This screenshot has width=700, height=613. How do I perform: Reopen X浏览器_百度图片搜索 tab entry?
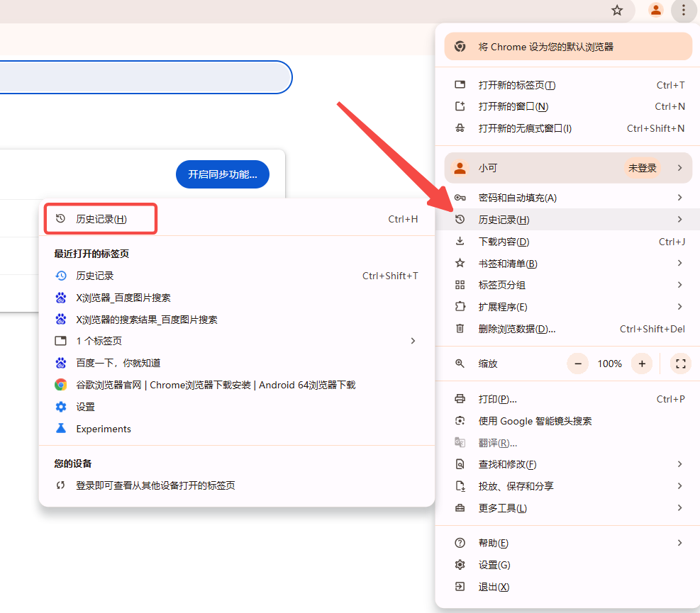click(237, 298)
